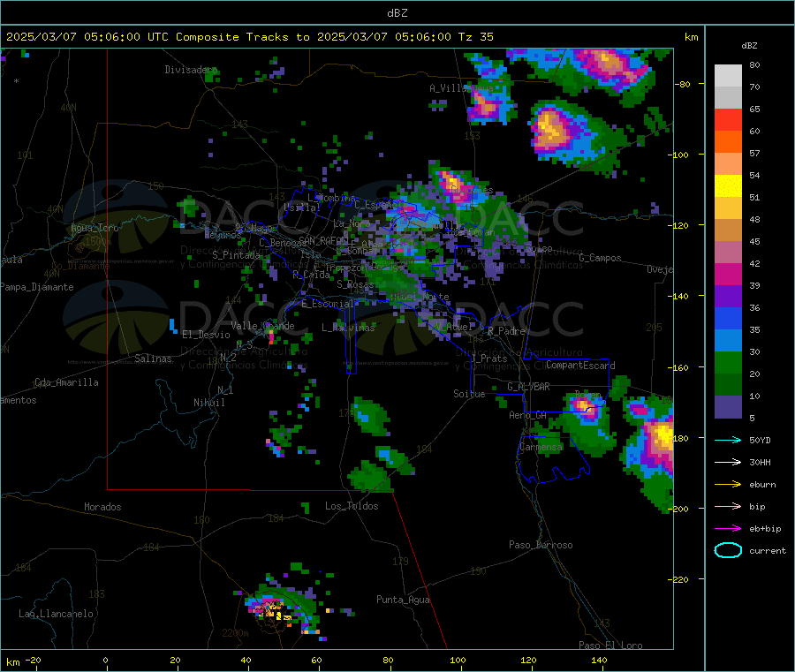Click the 'Nihuil' label
This screenshot has width=795, height=672.
point(208,403)
